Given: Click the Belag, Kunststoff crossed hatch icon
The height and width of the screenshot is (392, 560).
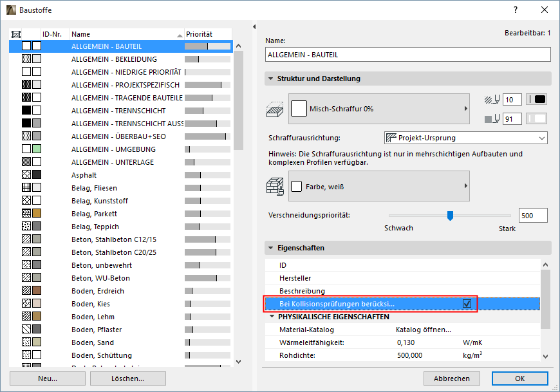Looking at the screenshot, I should pyautogui.click(x=26, y=200).
